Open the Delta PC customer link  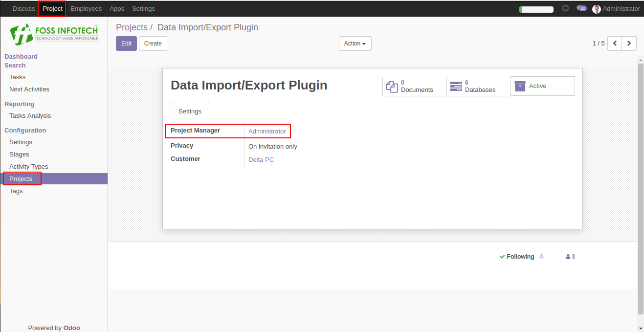point(261,160)
